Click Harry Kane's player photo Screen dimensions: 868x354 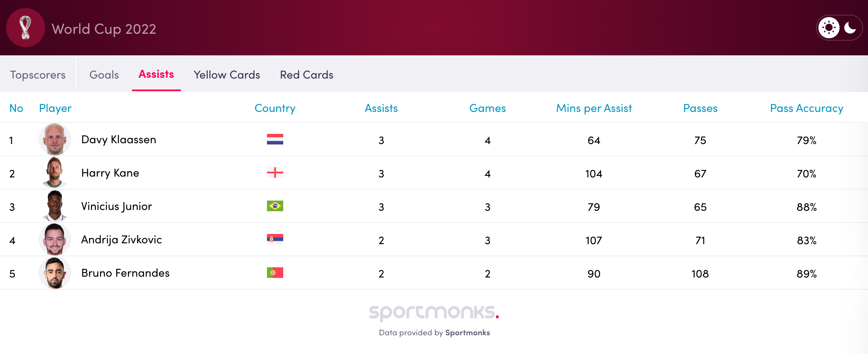click(55, 173)
